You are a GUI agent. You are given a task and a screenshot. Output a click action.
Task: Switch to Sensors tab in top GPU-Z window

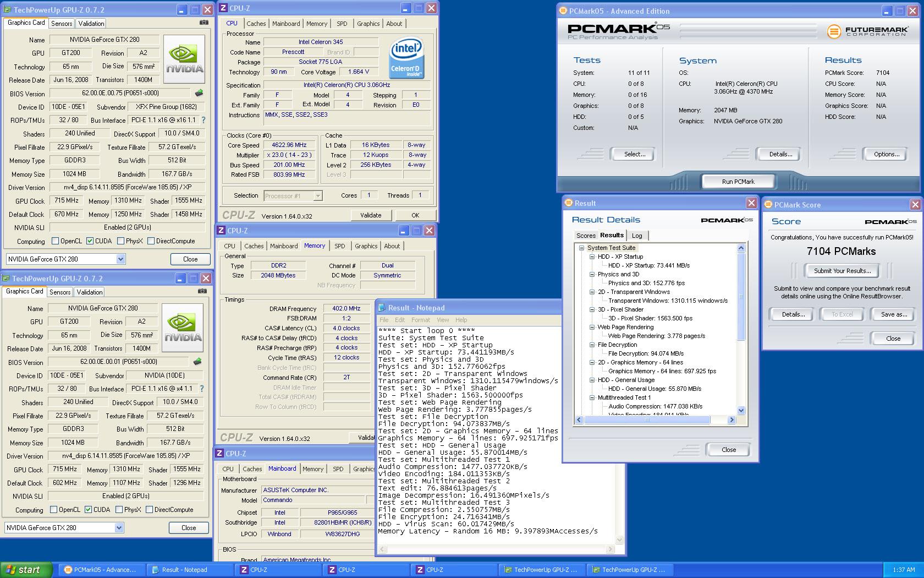coord(62,24)
